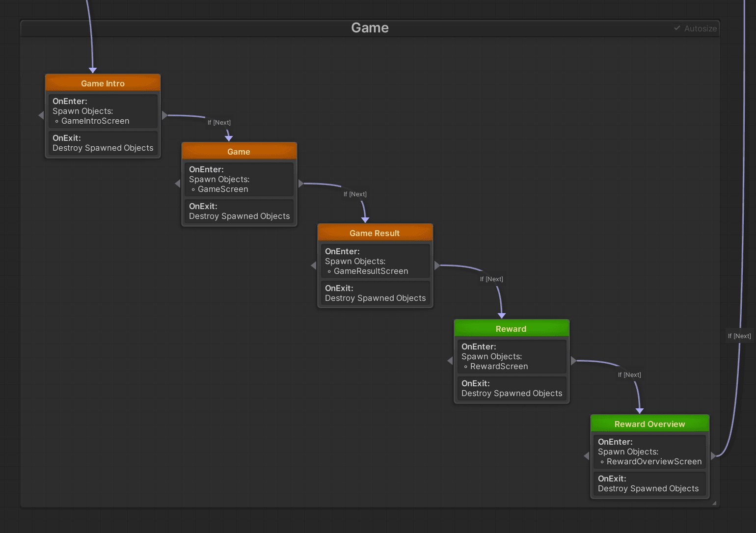The height and width of the screenshot is (533, 756).
Task: Click the GameResultScreen spawn object entry
Action: click(x=371, y=271)
